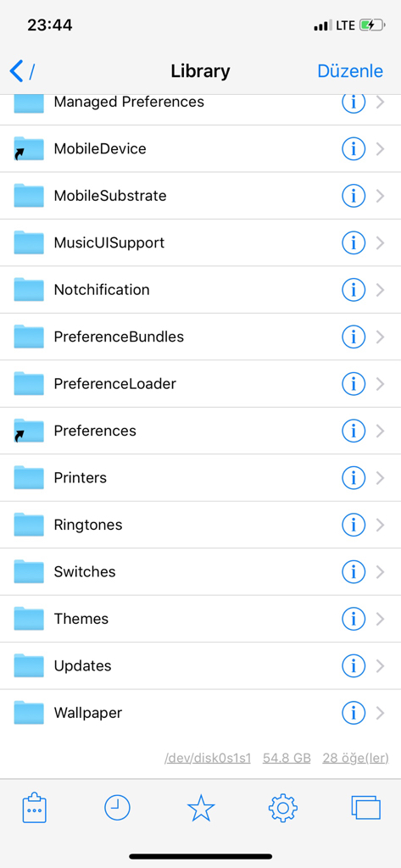Image resolution: width=401 pixels, height=868 pixels.
Task: Expand PreferenceBundles folder via chevron
Action: 380,337
